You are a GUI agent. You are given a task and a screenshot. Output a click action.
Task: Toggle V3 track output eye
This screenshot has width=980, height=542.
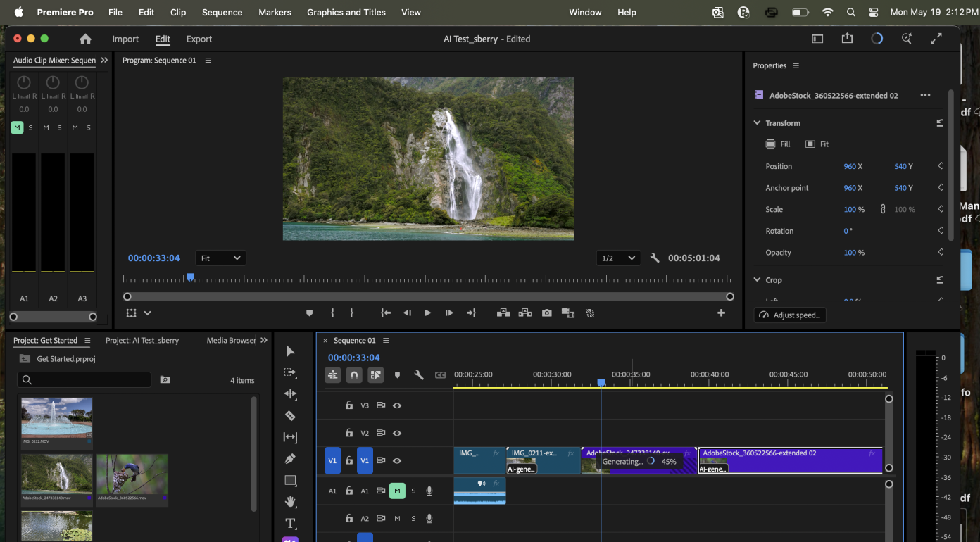(397, 405)
